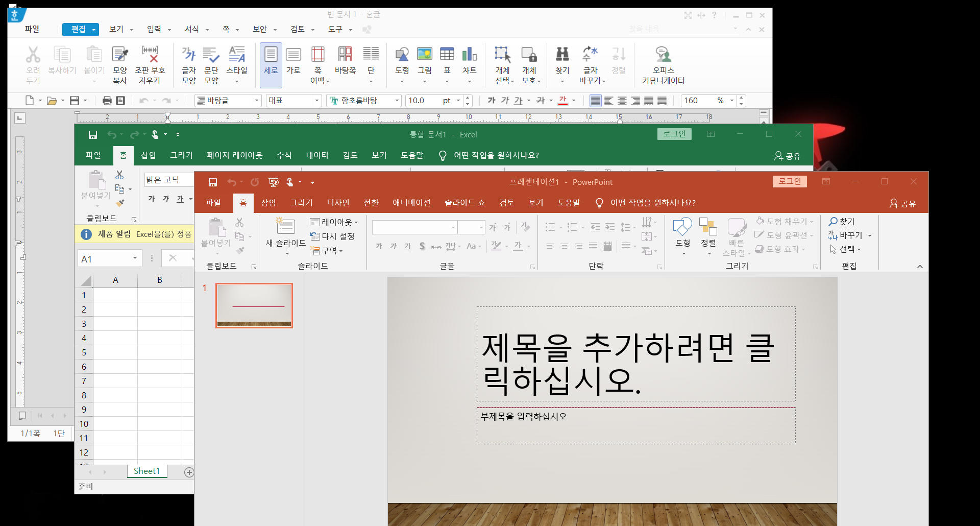Toggle justify alignment in Hangul format bar

(595, 101)
